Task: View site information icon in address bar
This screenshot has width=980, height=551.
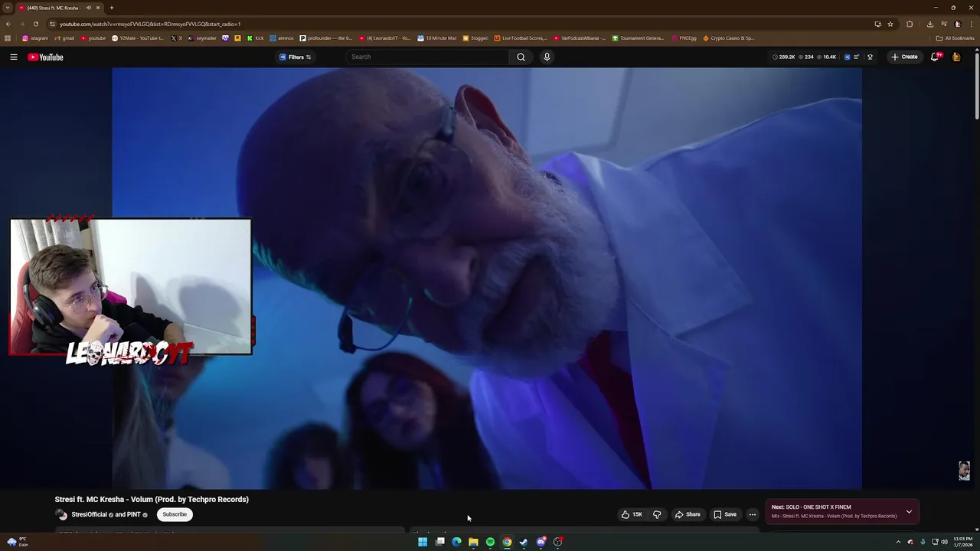Action: click(x=52, y=24)
